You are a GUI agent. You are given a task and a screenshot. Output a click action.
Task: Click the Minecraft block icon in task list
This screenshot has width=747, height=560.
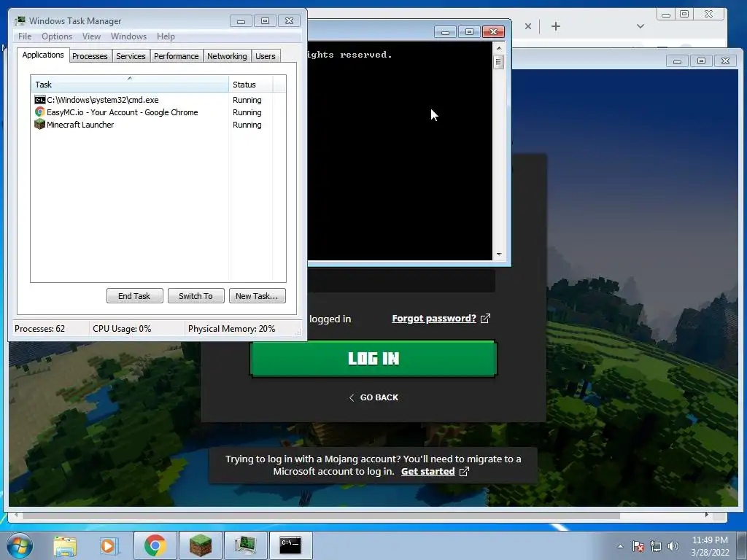[x=39, y=125]
